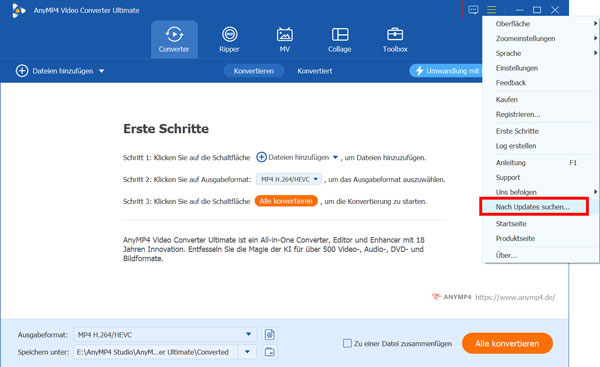Close the AnyMP4 window

(x=555, y=10)
